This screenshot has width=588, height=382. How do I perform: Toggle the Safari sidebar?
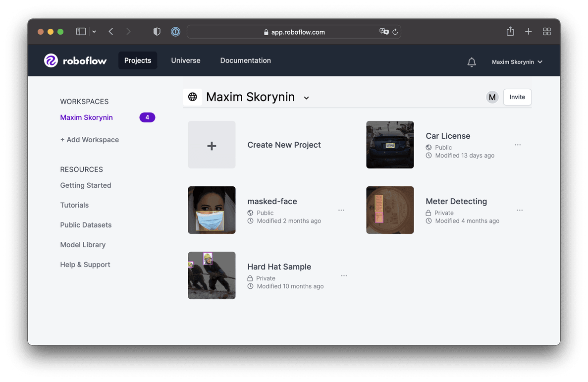[81, 31]
